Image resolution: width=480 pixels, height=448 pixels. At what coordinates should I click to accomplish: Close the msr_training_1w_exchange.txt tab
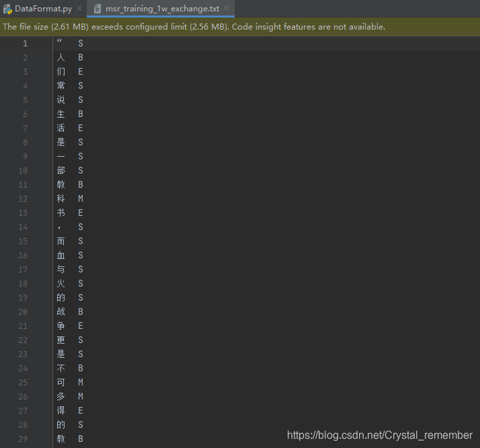pyautogui.click(x=227, y=8)
